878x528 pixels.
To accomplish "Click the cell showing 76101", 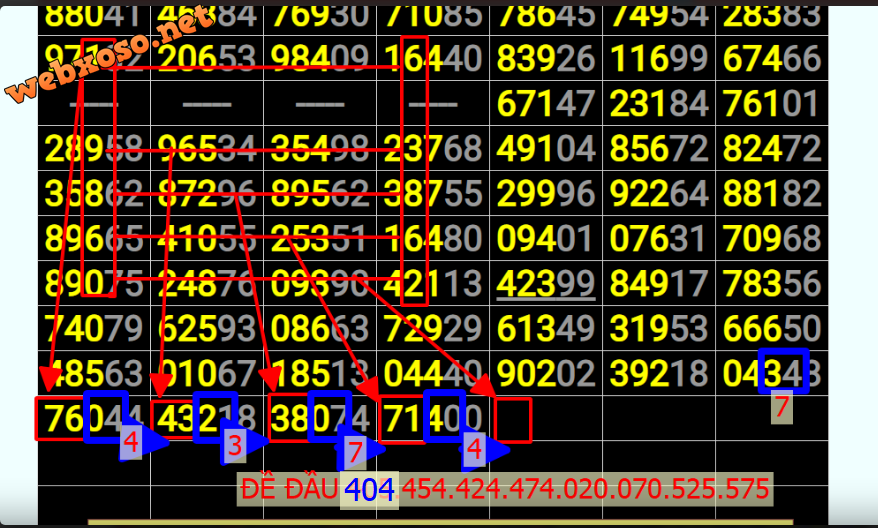I will (x=772, y=104).
